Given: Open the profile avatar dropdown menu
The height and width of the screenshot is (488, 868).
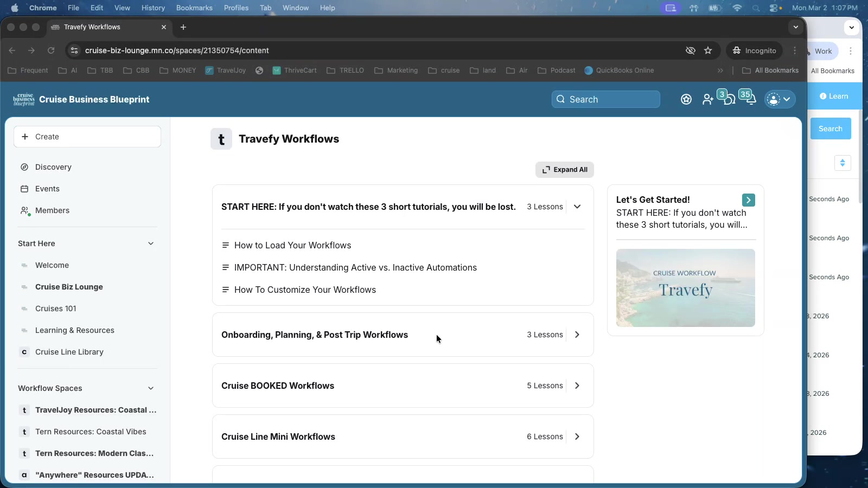Looking at the screenshot, I should [x=780, y=99].
